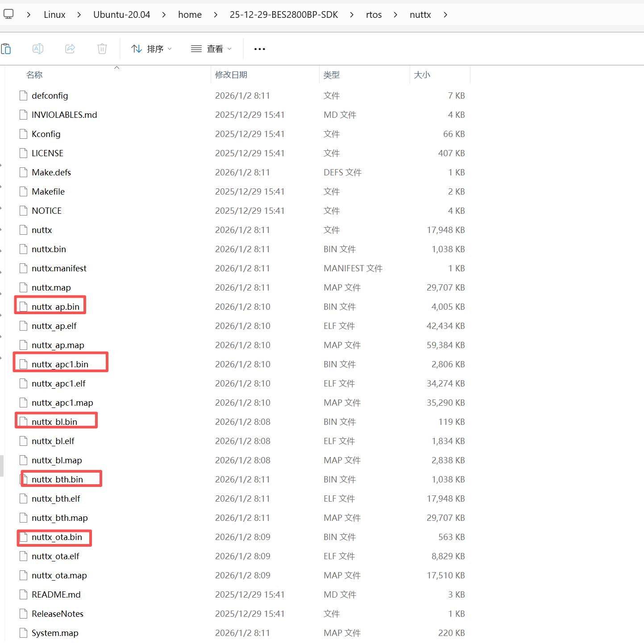Open the Sort (排序) dropdown
The width and height of the screenshot is (644, 644).
click(152, 49)
